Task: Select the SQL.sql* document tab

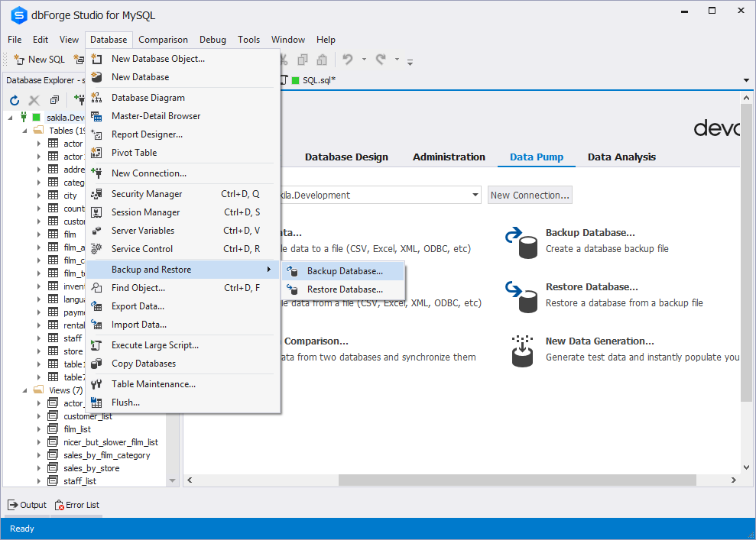Action: [313, 80]
